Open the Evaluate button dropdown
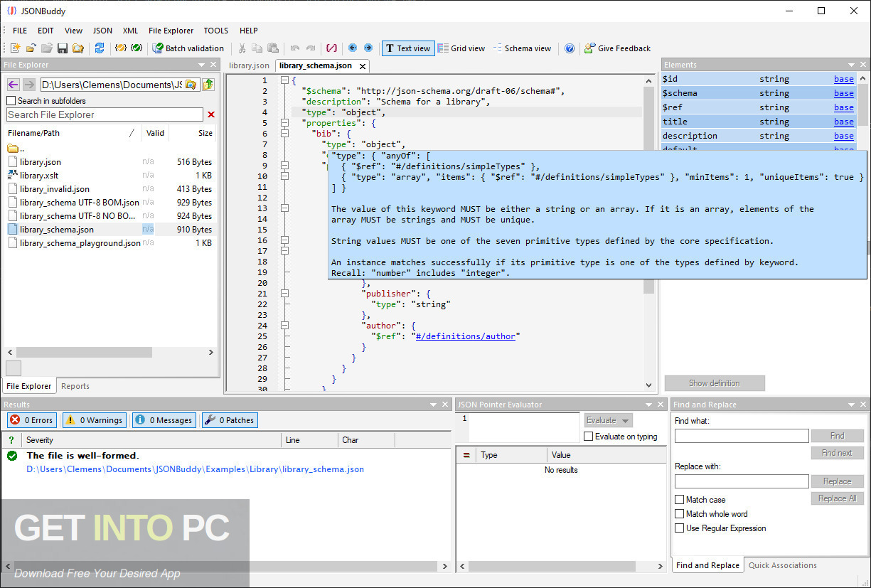 626,420
